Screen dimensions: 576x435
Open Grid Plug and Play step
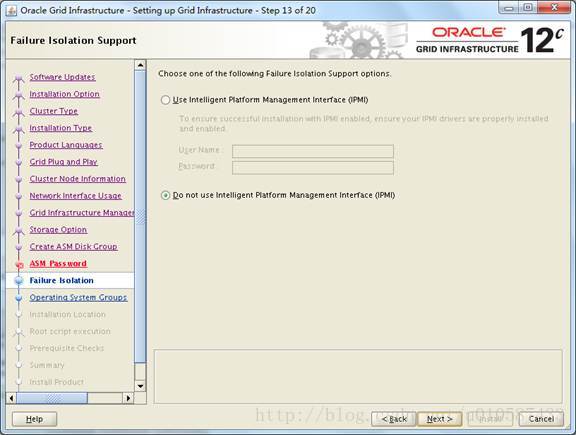(x=63, y=162)
